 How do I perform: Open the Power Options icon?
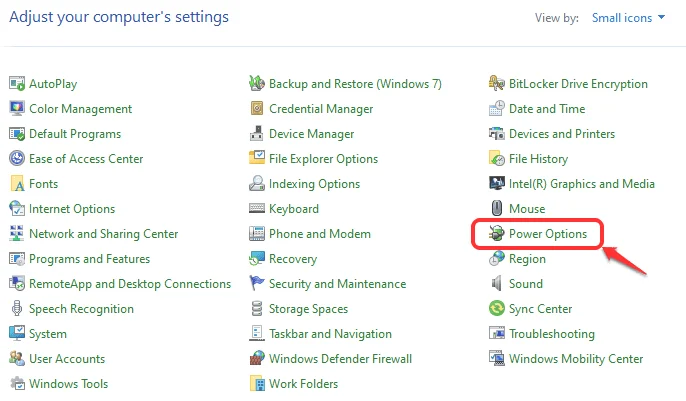coord(497,234)
